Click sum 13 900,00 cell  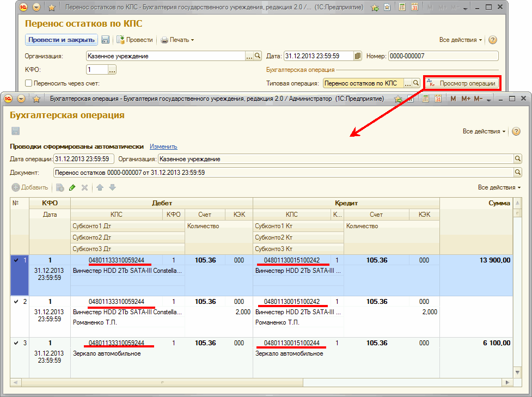click(x=494, y=260)
